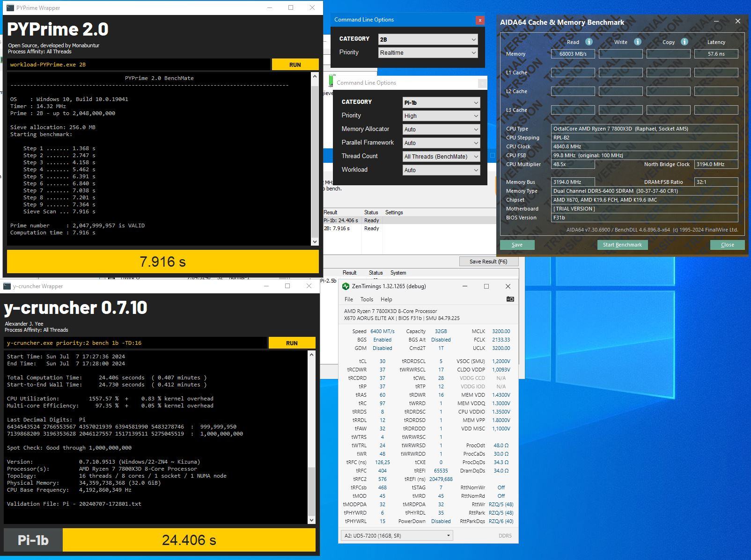Expand the Memory Allocator dropdown
This screenshot has width=751, height=560.
click(441, 130)
